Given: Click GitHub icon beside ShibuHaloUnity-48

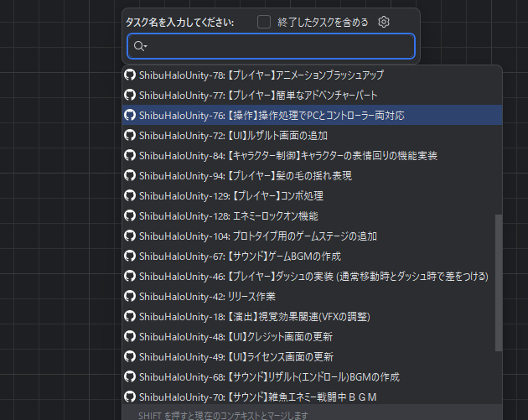Looking at the screenshot, I should tap(130, 337).
